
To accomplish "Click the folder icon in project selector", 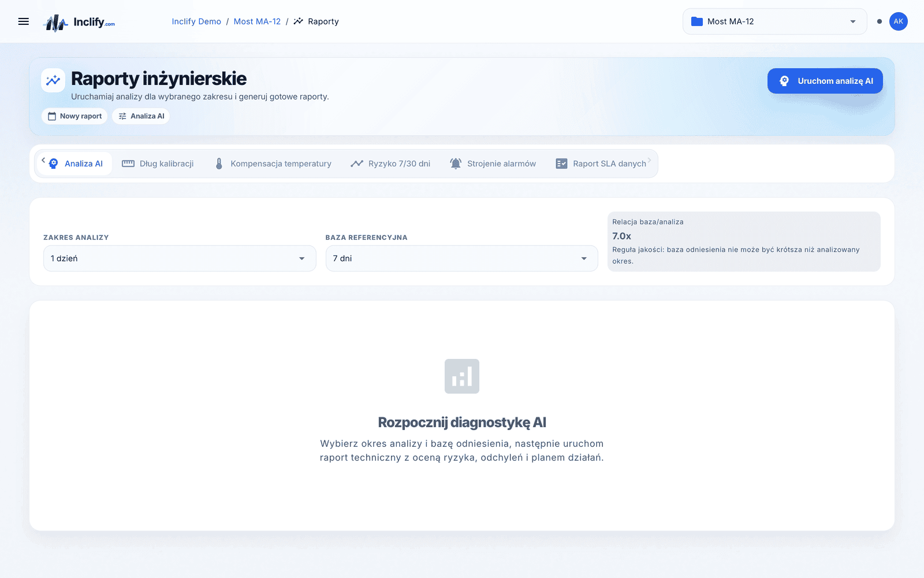I will coord(697,21).
